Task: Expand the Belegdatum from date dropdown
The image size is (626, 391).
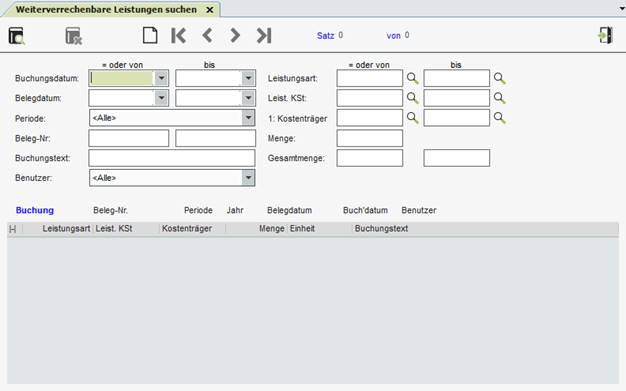Action: 161,98
